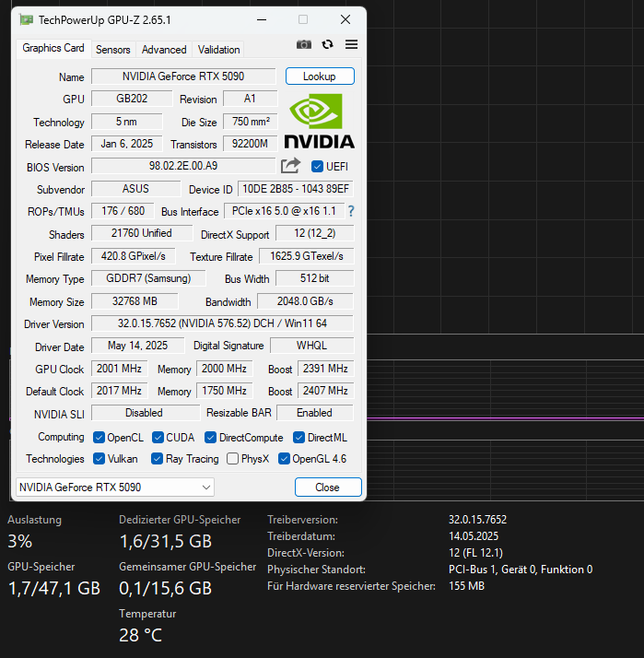Toggle the DirectML checkbox
The image size is (644, 658).
pos(299,438)
